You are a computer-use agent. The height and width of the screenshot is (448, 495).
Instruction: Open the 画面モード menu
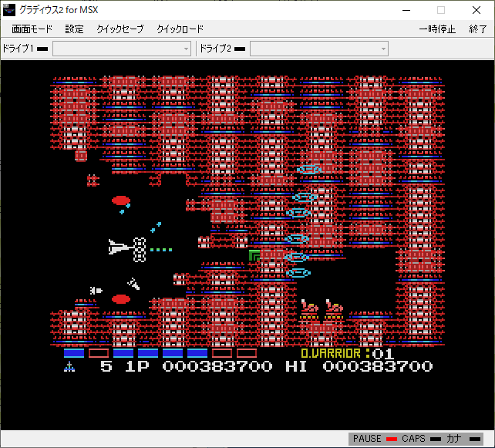32,29
